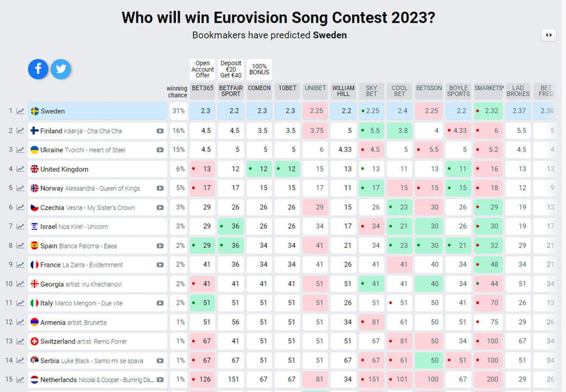
Task: Click the 100% BONUS offer button
Action: click(x=259, y=70)
